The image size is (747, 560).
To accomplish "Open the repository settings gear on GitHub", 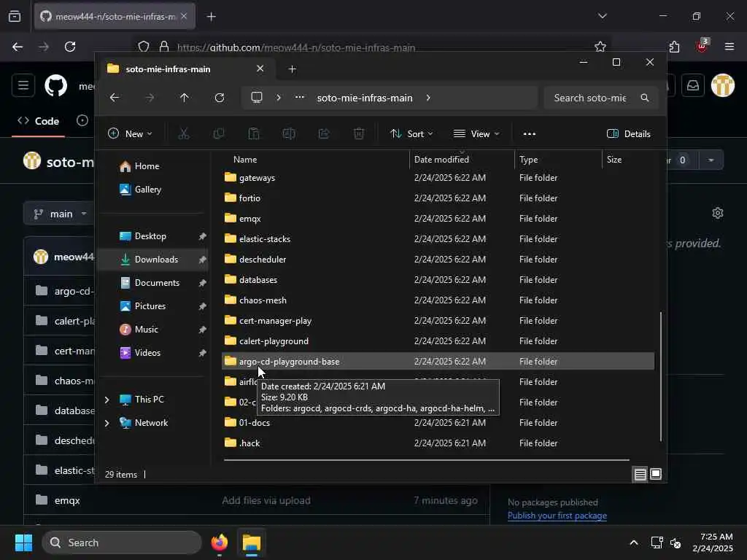I will 718,213.
